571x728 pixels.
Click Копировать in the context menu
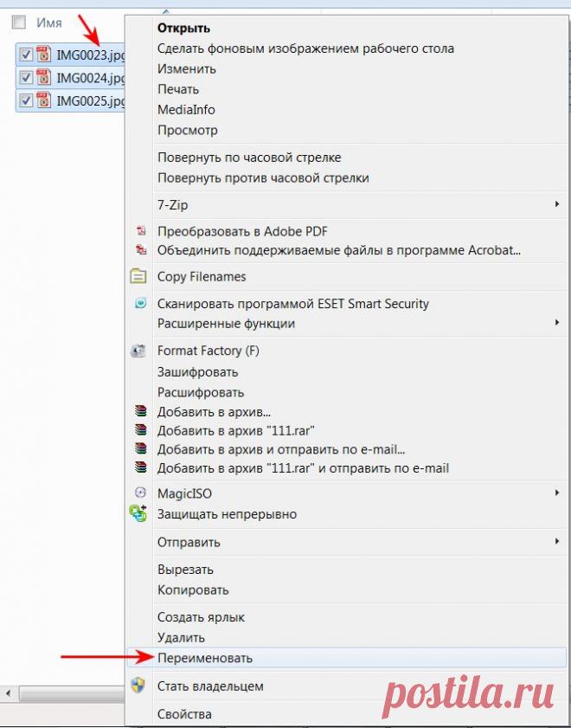193,590
